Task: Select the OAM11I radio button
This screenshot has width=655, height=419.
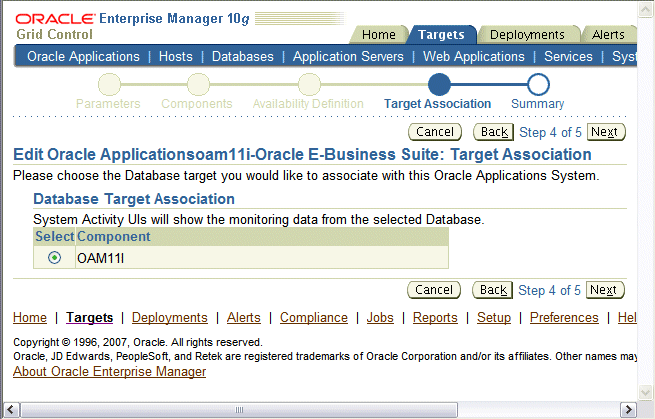Action: pos(54,258)
